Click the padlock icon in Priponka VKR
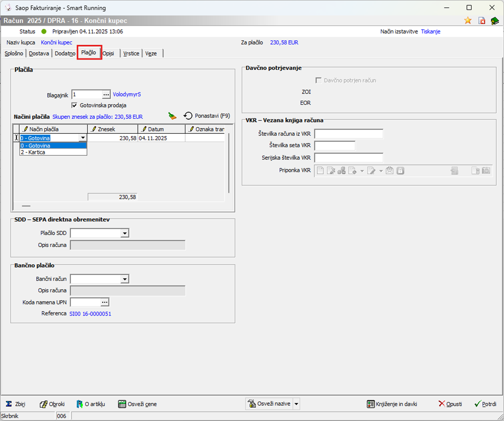 400,170
